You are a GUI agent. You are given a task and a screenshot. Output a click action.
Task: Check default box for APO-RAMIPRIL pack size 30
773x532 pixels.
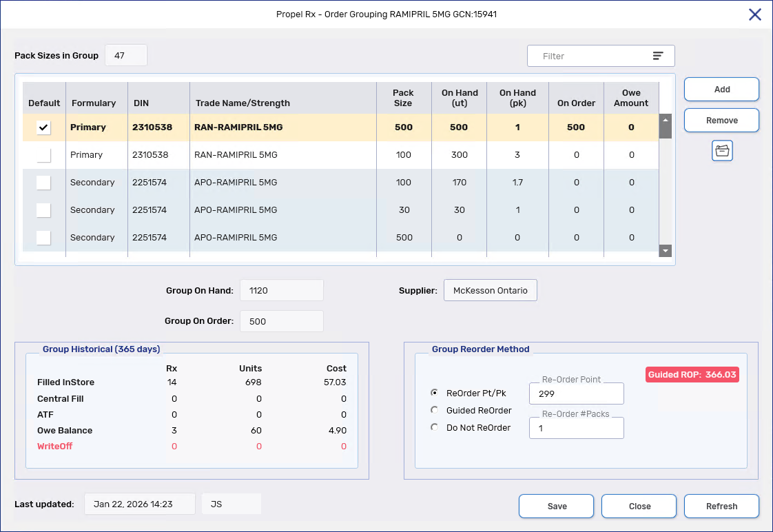(43, 210)
